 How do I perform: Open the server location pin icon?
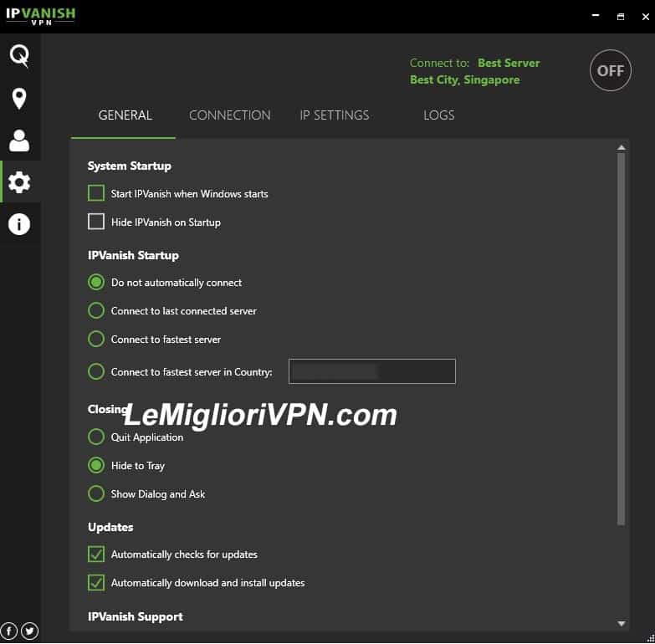click(x=19, y=99)
